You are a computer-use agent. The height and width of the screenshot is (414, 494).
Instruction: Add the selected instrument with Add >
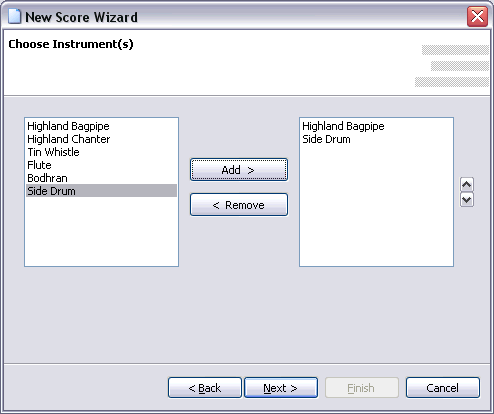pos(239,170)
